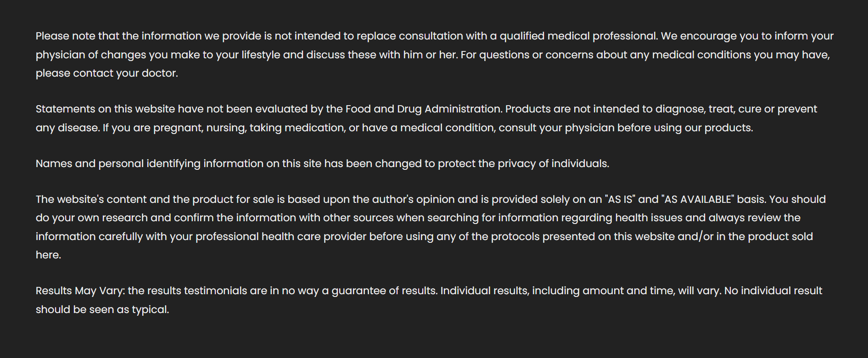Click "should be seen as typical."
Screen dimensions: 868x358
(x=102, y=310)
